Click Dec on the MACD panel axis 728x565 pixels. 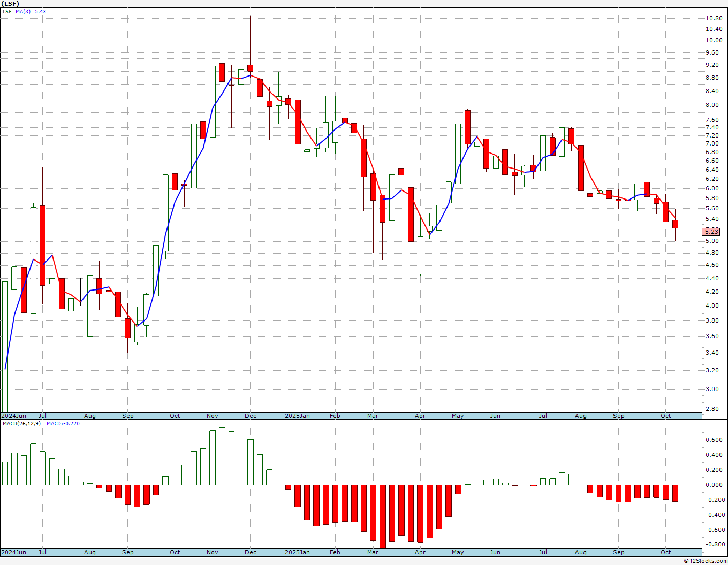251,552
